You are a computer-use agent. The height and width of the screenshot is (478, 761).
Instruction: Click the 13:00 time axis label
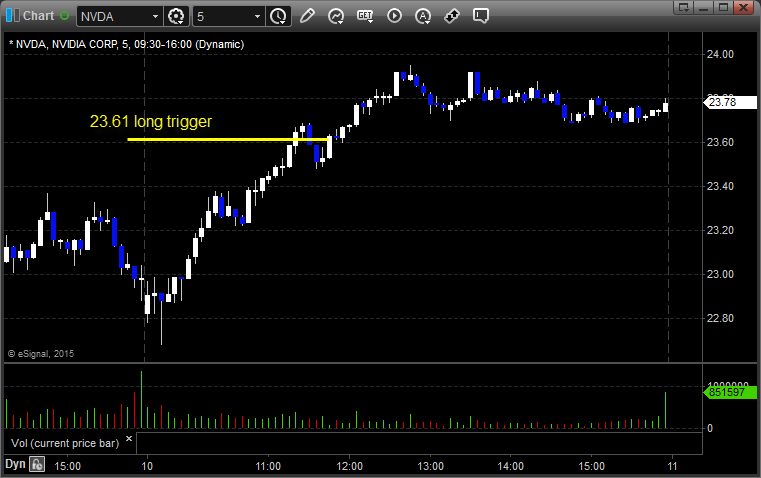tap(430, 466)
